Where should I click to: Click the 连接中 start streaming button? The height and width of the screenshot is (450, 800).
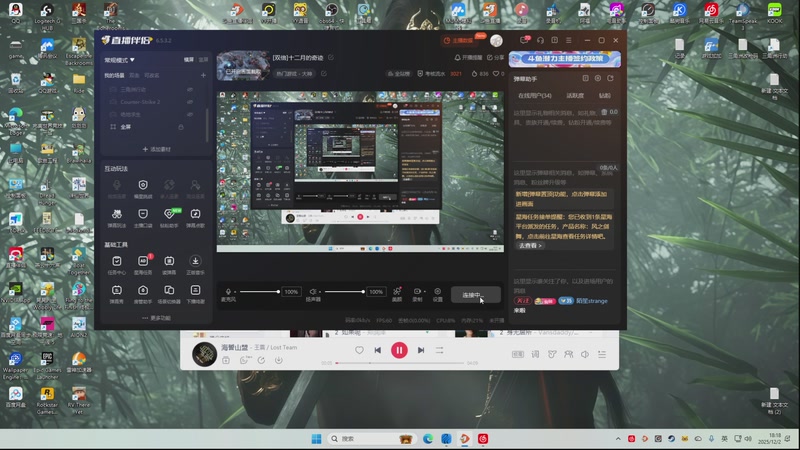476,295
